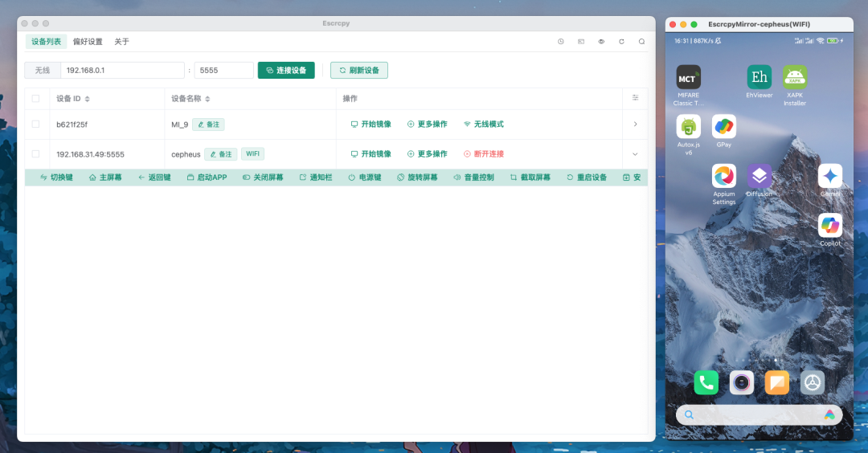Switch to the 偏好设置 tab

pos(88,42)
